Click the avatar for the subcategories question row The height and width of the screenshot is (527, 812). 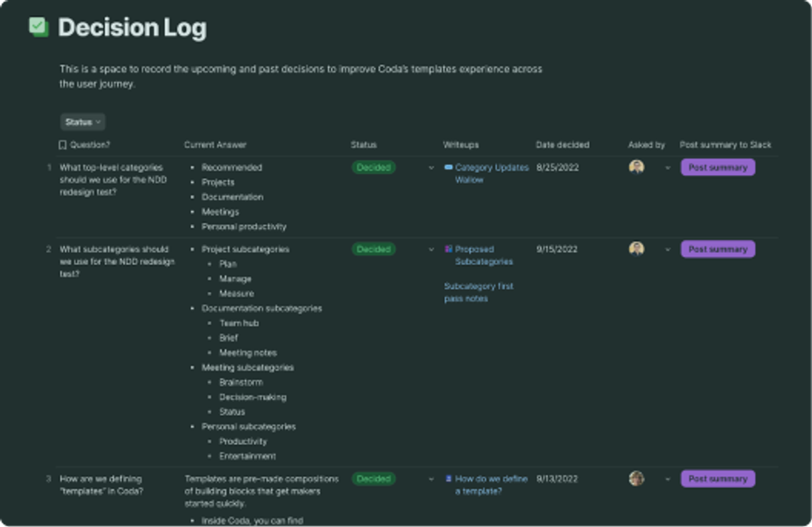636,249
